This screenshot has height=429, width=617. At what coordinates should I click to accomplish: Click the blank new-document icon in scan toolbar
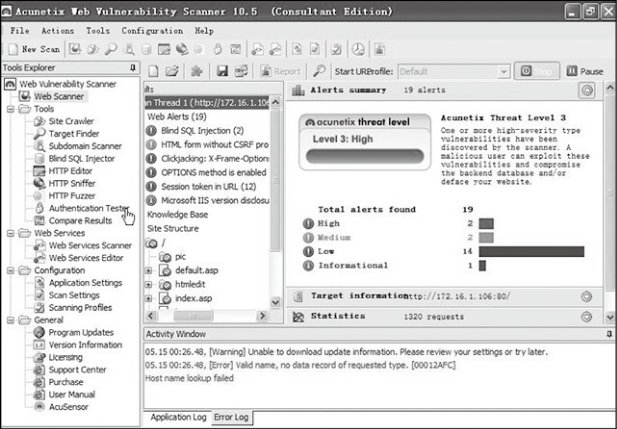(x=153, y=71)
